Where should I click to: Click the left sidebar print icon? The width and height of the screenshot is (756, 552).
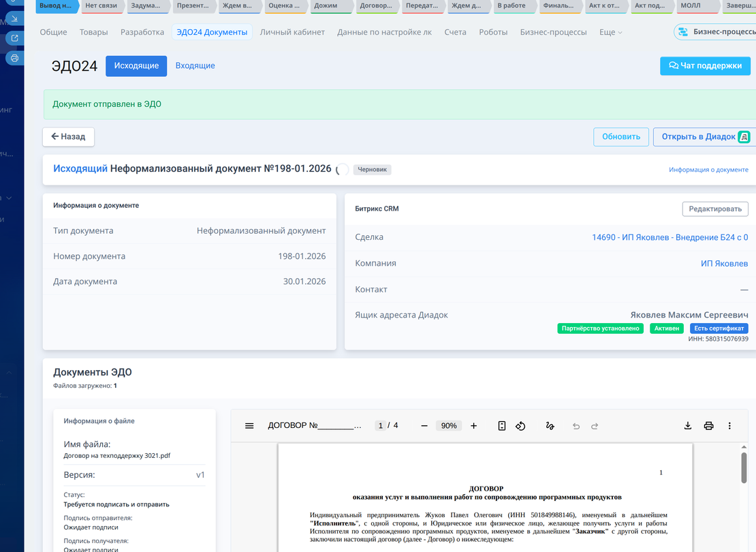tap(14, 59)
